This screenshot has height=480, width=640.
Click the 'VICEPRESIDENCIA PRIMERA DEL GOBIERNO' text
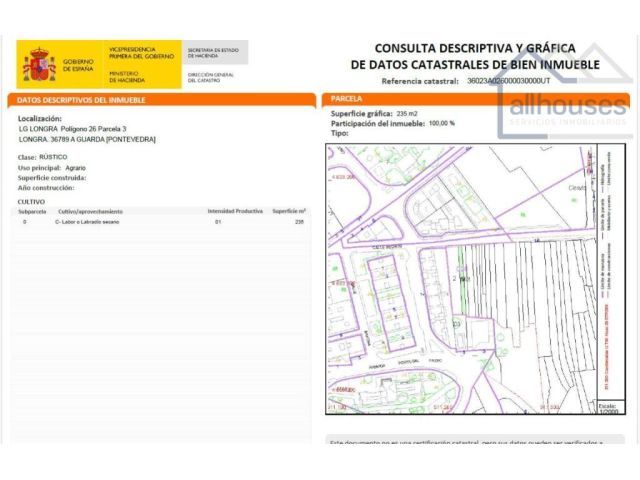click(141, 53)
